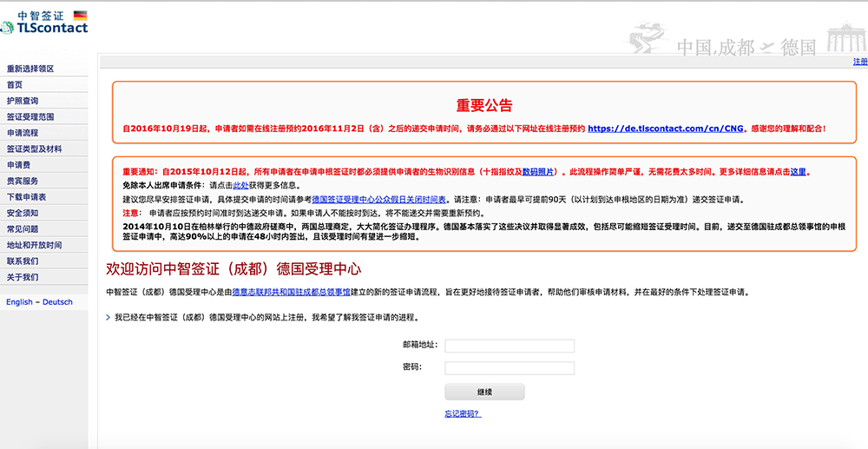Open 护照查询 menu item

click(23, 101)
